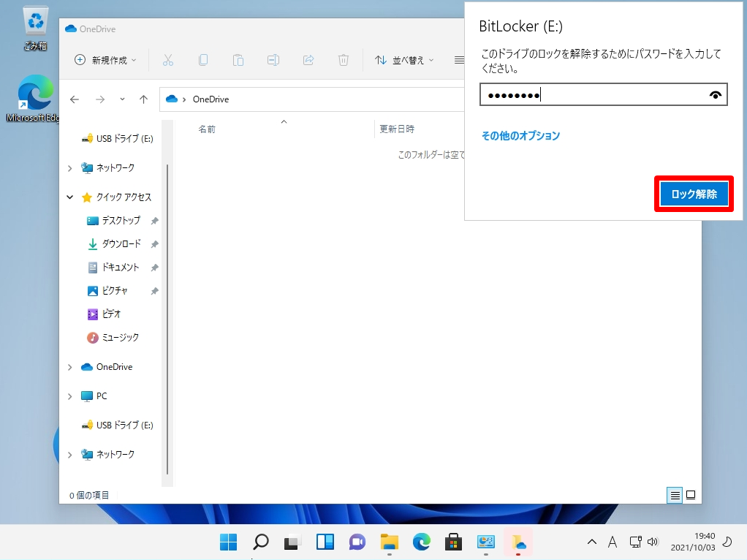Open OneDrive folder taskbar icon
The image size is (747, 560).
(517, 542)
